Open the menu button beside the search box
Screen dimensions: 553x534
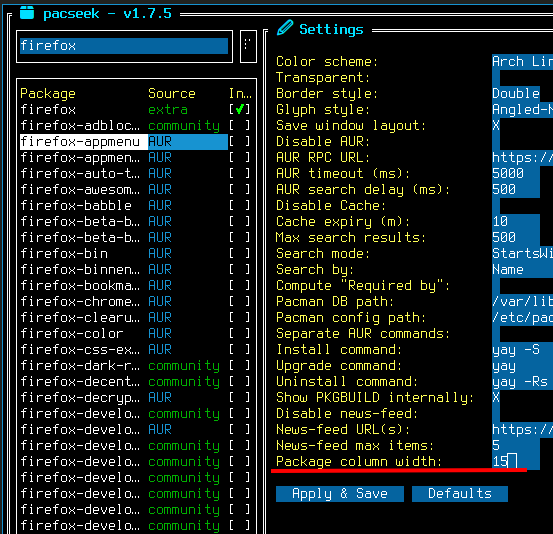[248, 46]
